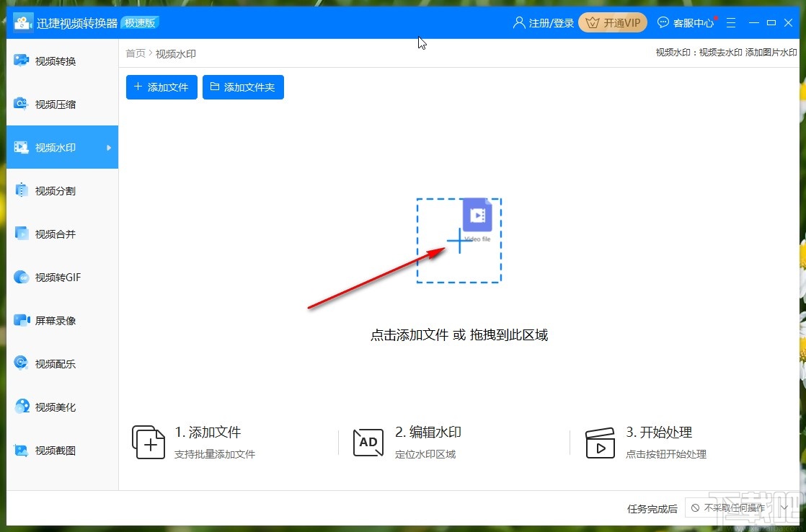Click the 添加文件 button
806x532 pixels.
(x=161, y=87)
